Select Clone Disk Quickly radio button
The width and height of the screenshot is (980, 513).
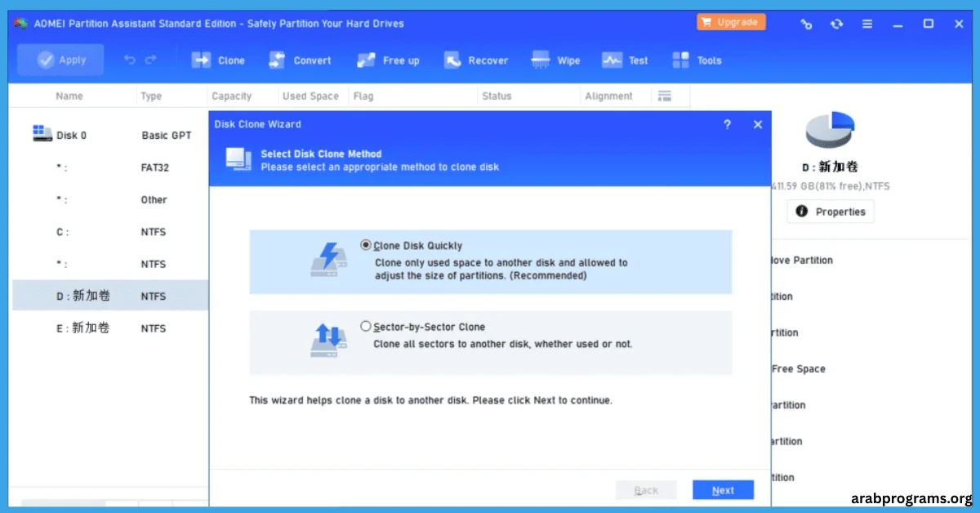tap(365, 245)
